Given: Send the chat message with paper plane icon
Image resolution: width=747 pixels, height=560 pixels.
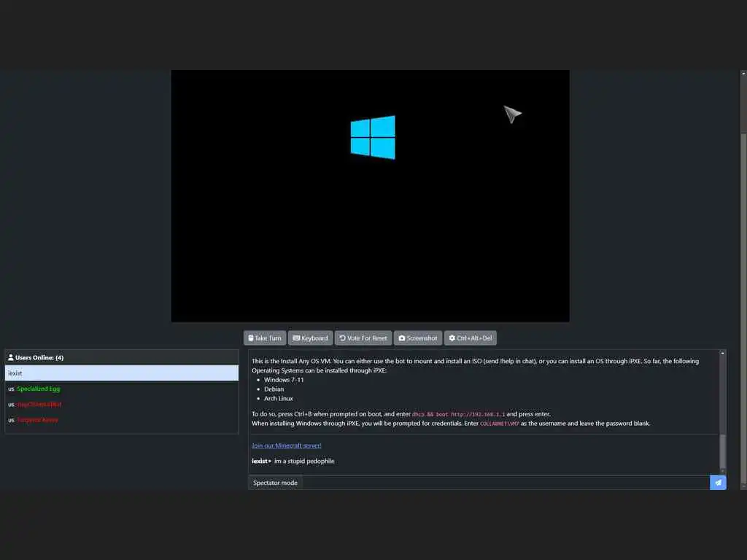Looking at the screenshot, I should pos(718,483).
